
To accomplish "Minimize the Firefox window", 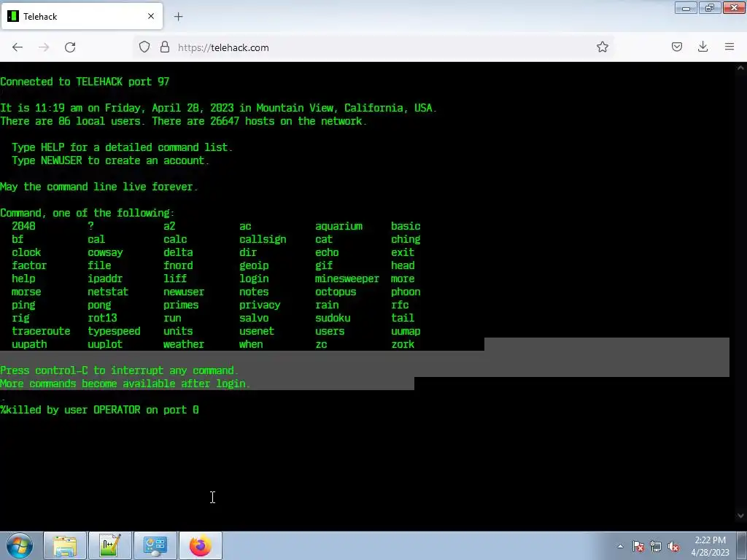I will (686, 8).
